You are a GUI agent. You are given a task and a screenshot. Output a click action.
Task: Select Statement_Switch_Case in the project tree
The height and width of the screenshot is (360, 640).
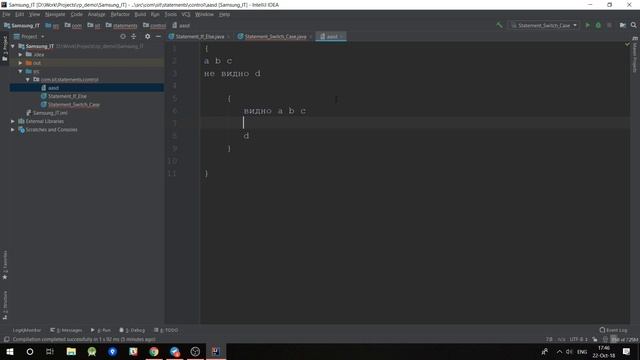pyautogui.click(x=73, y=104)
